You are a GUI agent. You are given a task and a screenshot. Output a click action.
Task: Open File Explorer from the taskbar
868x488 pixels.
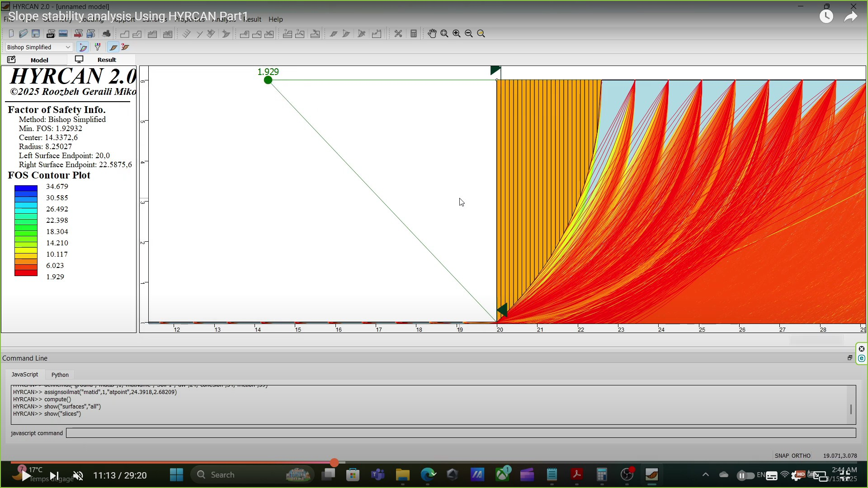pos(402,475)
